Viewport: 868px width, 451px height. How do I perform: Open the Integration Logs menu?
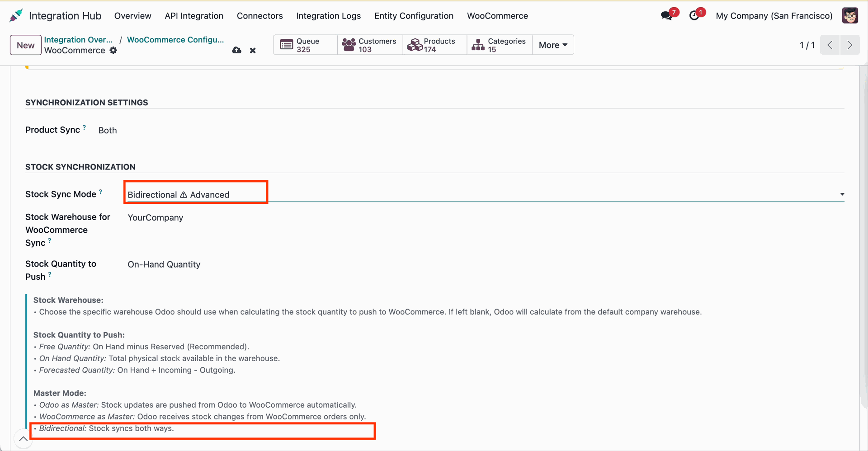329,16
